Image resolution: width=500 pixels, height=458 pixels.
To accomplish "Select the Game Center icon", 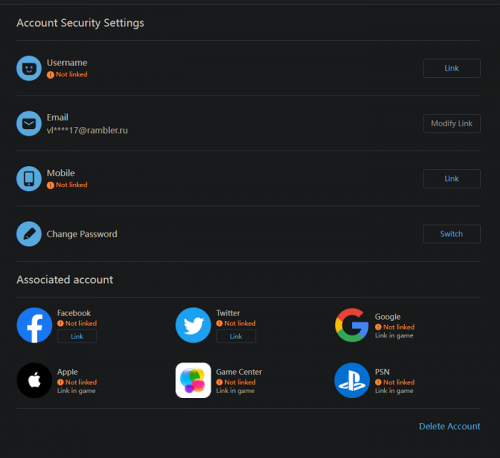I will [x=193, y=380].
